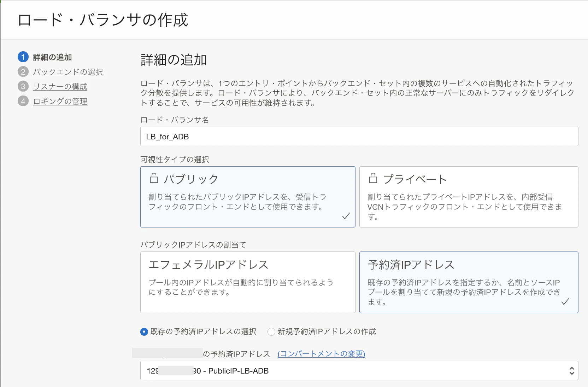This screenshot has height=387, width=588.
Task: Click the エフェメラルIPアドレス card description text
Action: (241, 287)
